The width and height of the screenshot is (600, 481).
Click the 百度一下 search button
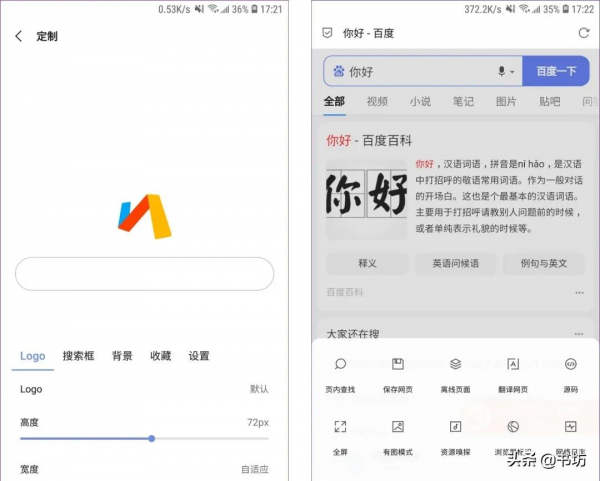556,71
